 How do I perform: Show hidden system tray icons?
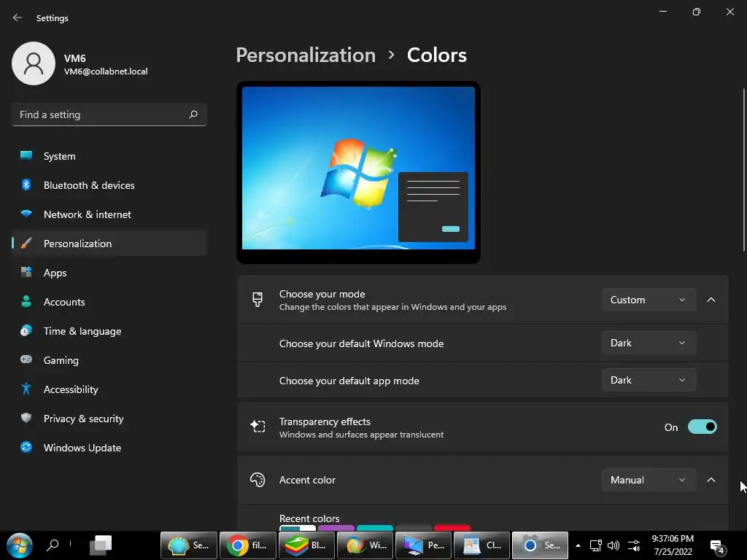point(578,545)
